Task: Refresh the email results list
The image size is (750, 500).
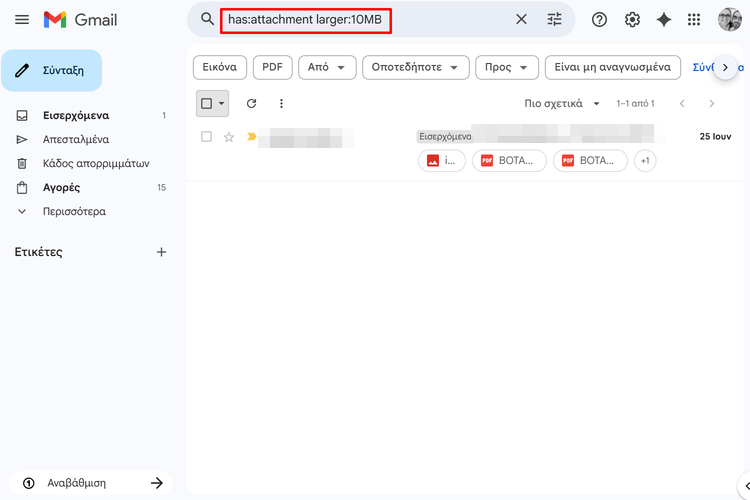Action: (252, 103)
